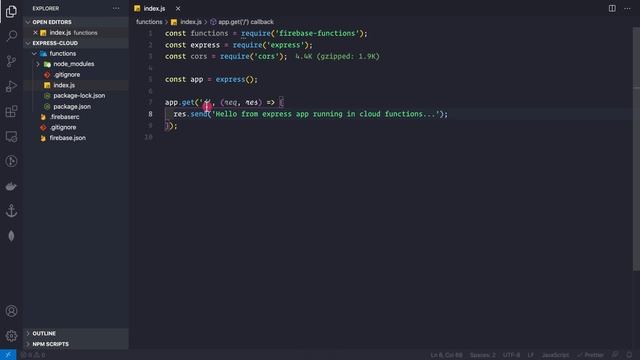Viewport: 640px width, 360px height.
Task: Split the editor to the right
Action: pyautogui.click(x=612, y=8)
